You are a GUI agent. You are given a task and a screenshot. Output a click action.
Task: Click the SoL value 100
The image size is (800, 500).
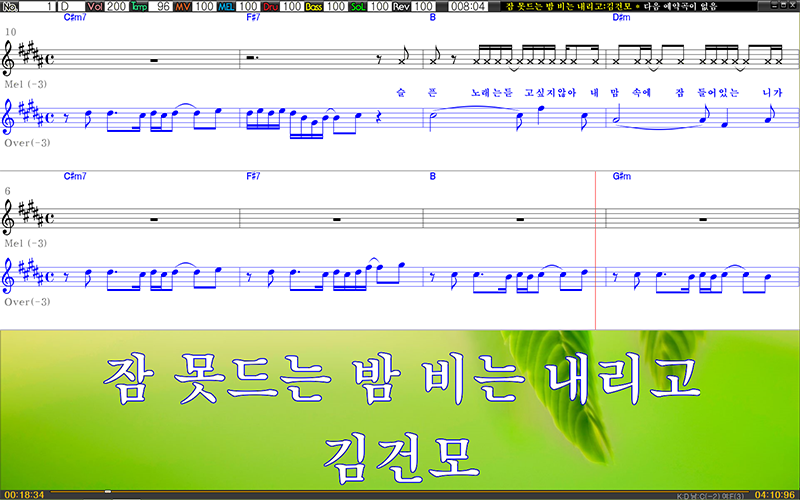(379, 6)
